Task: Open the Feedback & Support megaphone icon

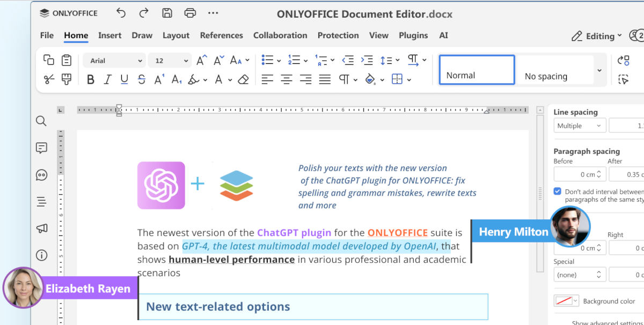Action: [x=41, y=228]
